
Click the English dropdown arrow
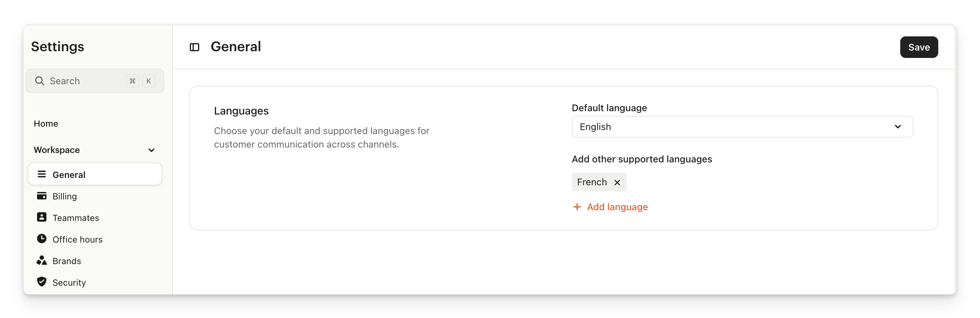click(898, 127)
